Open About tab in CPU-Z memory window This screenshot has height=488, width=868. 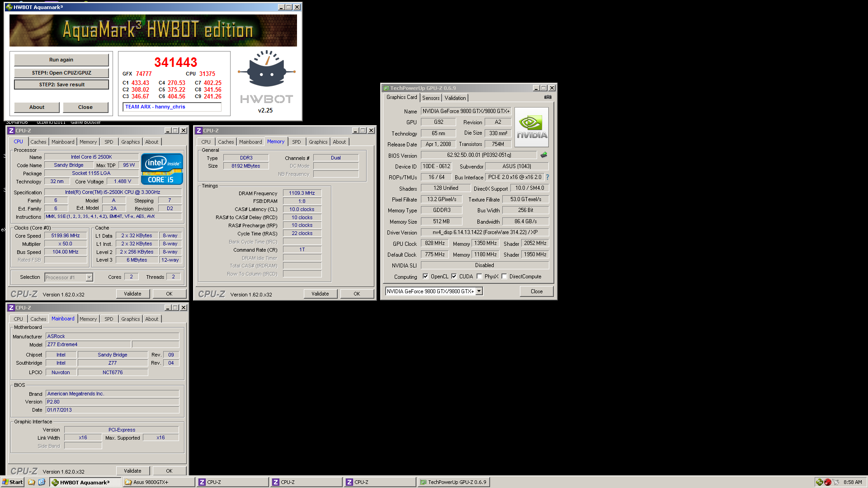339,142
